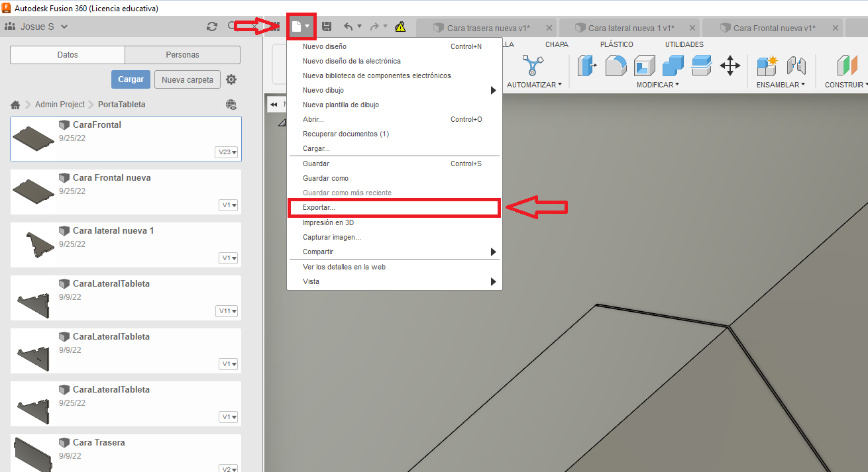Open the UTILIDADES ribbon tab
This screenshot has height=472, width=868.
pos(684,44)
